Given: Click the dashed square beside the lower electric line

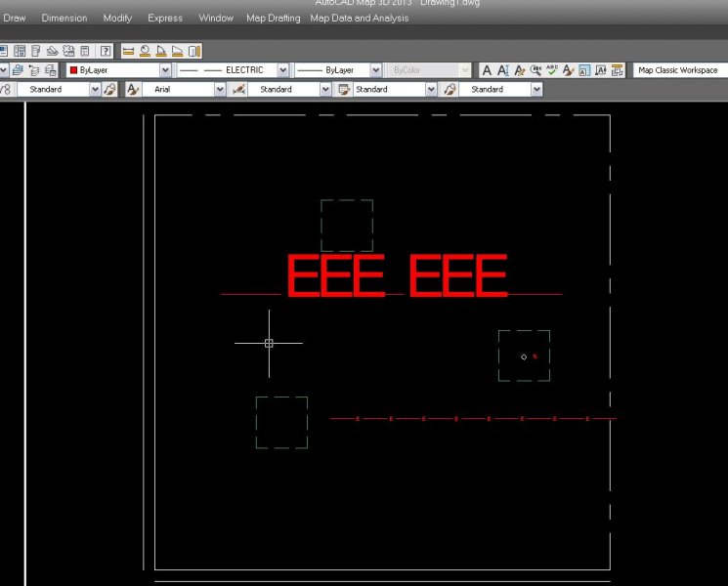Looking at the screenshot, I should pyautogui.click(x=281, y=422).
